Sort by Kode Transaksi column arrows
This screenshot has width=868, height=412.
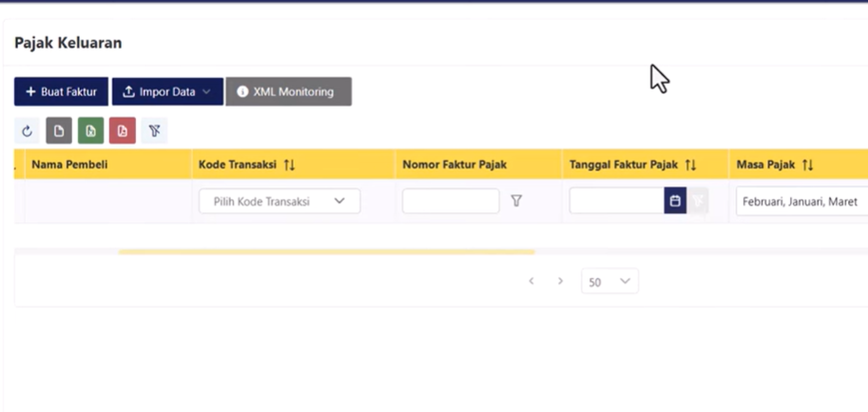[290, 166]
